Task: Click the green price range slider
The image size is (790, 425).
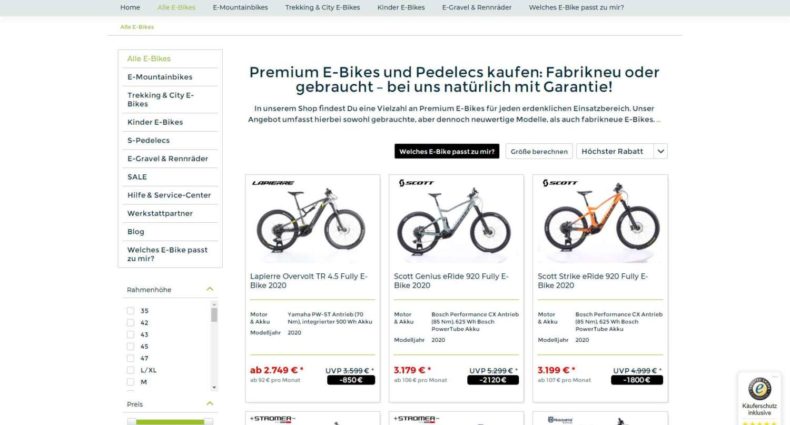Action: 170,422
